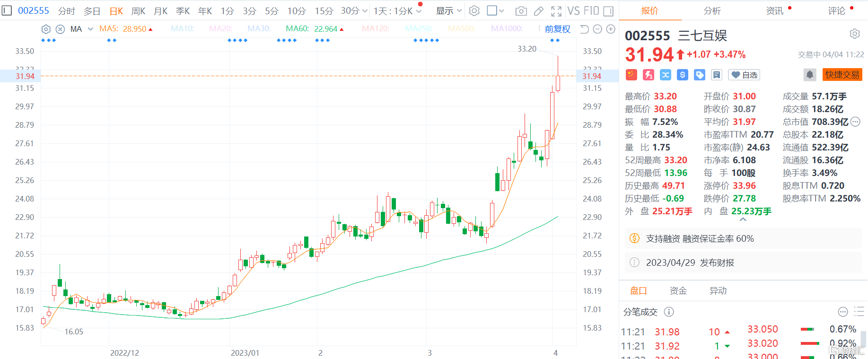
Task: Toggle MA30 moving average line
Action: pyautogui.click(x=259, y=29)
